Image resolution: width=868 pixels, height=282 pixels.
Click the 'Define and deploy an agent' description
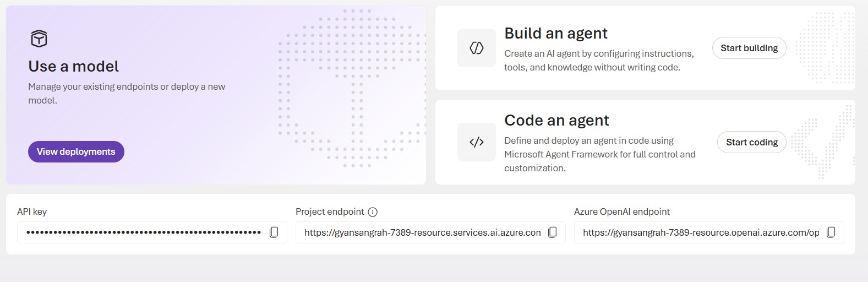[x=600, y=154]
